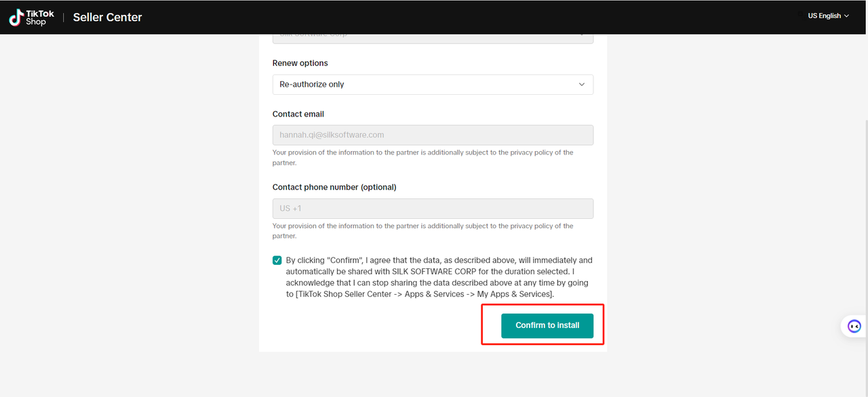The width and height of the screenshot is (868, 397).
Task: Open the chat assistant bubble icon
Action: 854,327
